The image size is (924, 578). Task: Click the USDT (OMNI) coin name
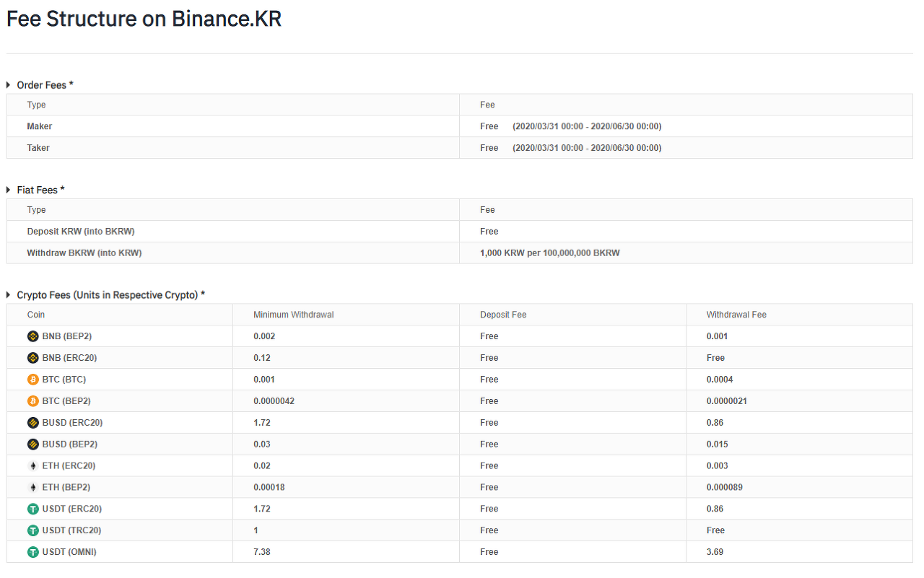[x=69, y=553]
